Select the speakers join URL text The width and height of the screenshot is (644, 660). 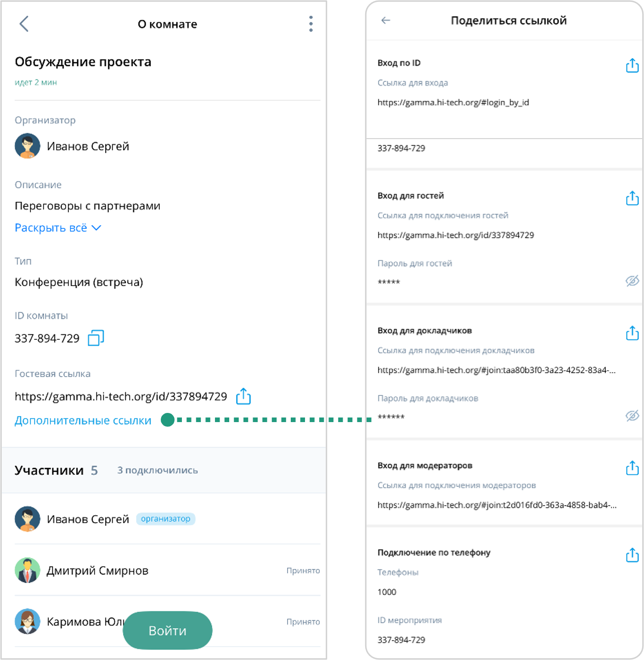[497, 370]
